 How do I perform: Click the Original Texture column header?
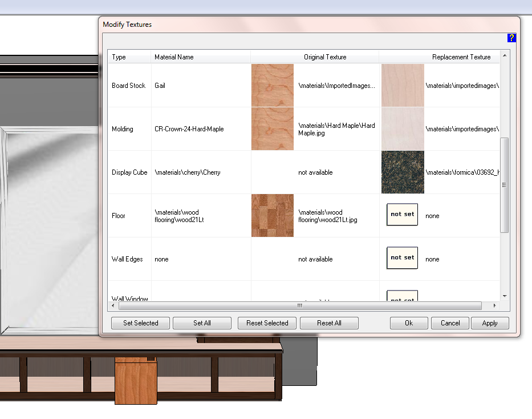point(324,57)
